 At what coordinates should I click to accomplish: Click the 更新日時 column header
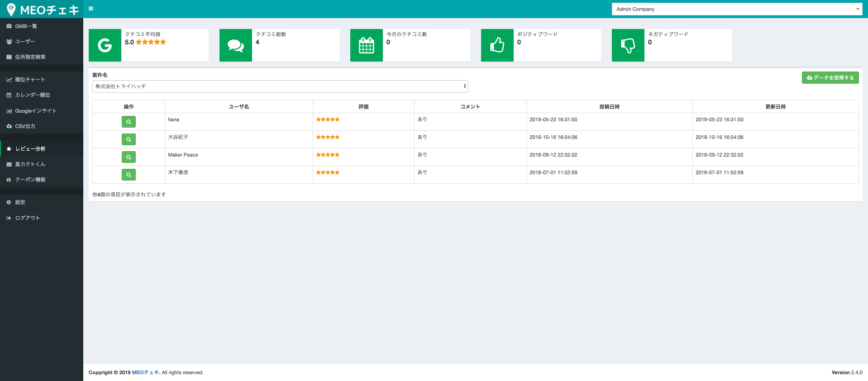[775, 107]
